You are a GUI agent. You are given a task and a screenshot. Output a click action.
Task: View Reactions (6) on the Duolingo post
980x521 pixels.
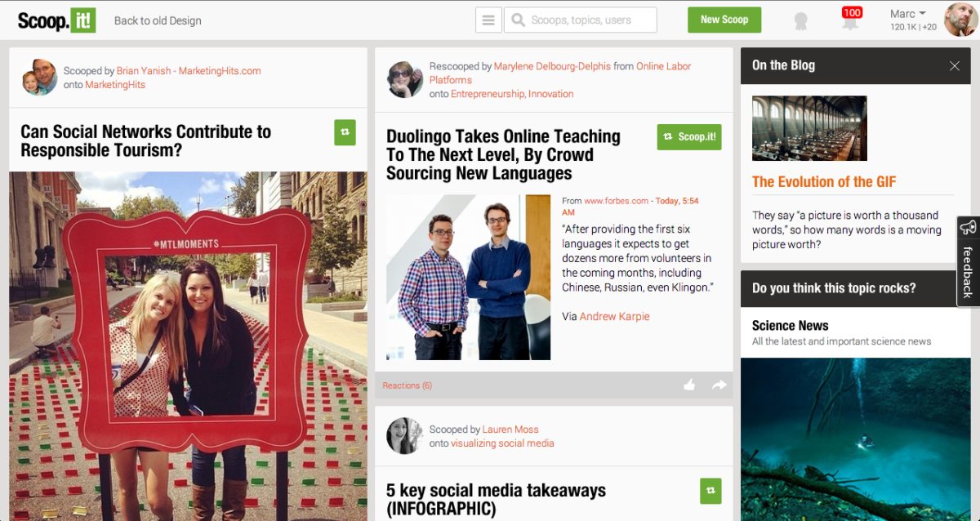tap(408, 385)
